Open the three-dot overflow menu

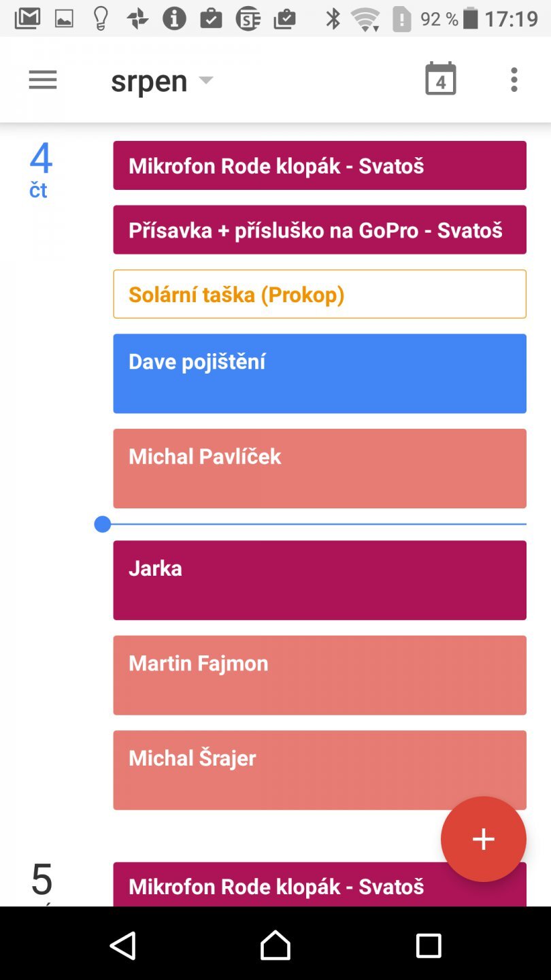click(514, 80)
